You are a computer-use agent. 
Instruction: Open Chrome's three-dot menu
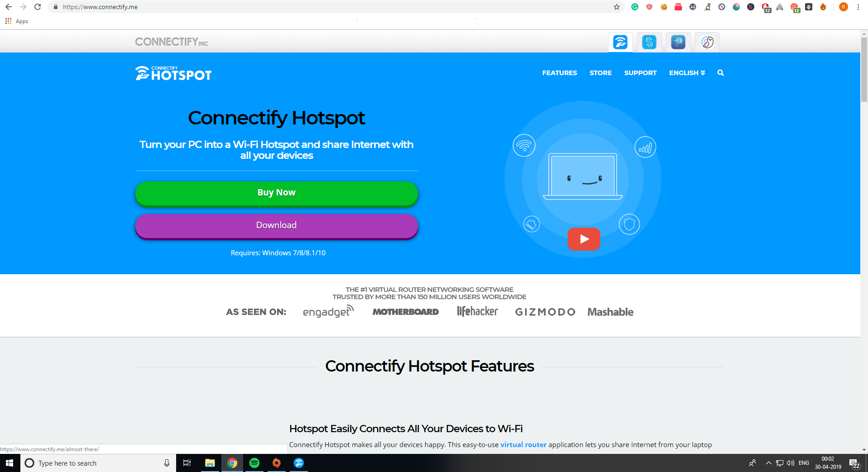click(858, 7)
